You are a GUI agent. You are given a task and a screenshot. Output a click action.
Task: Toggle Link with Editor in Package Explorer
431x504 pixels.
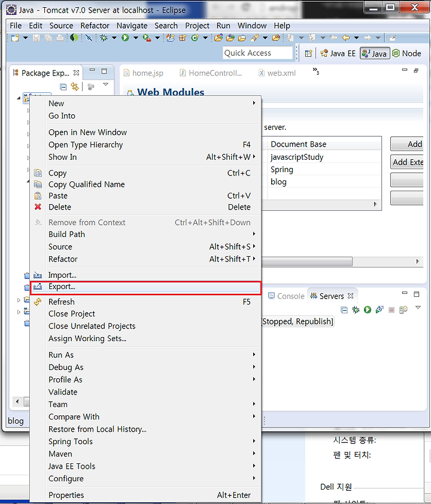(75, 87)
